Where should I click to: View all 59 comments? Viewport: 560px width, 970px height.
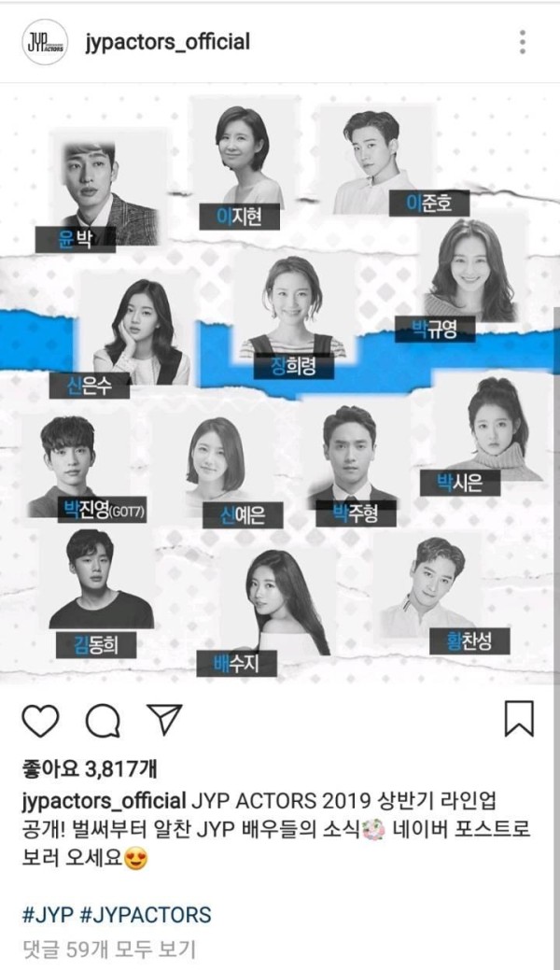[x=109, y=949]
